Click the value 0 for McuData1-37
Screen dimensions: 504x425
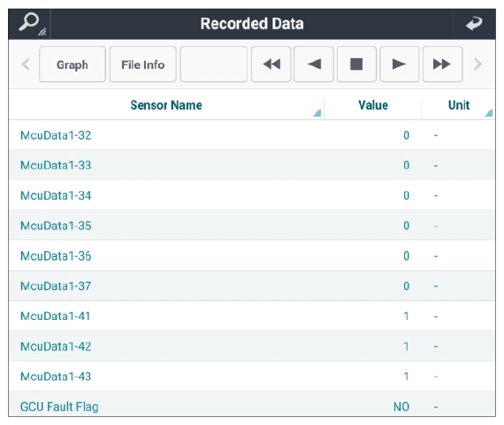[406, 286]
